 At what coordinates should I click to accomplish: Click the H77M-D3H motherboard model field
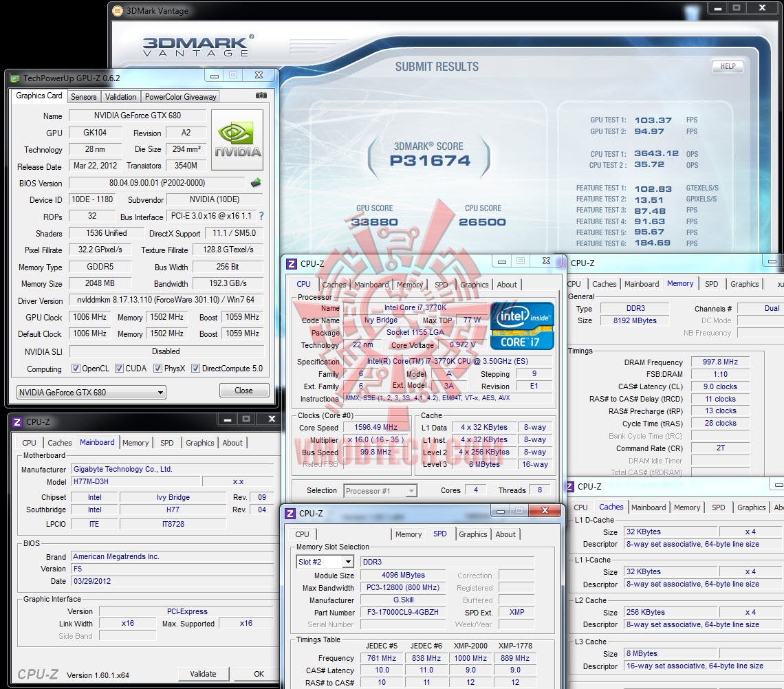136,481
